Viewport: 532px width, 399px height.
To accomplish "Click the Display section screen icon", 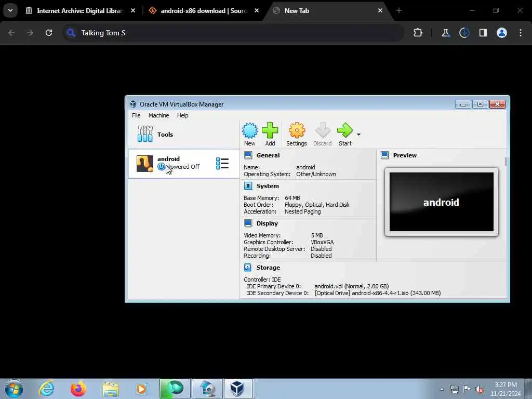I will [x=248, y=223].
